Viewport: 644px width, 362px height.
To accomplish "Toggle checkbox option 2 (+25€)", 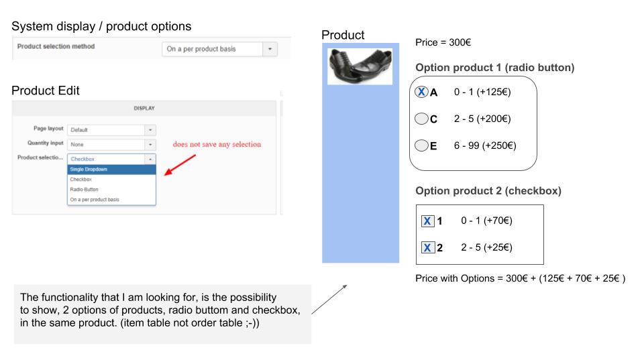I will pos(427,247).
